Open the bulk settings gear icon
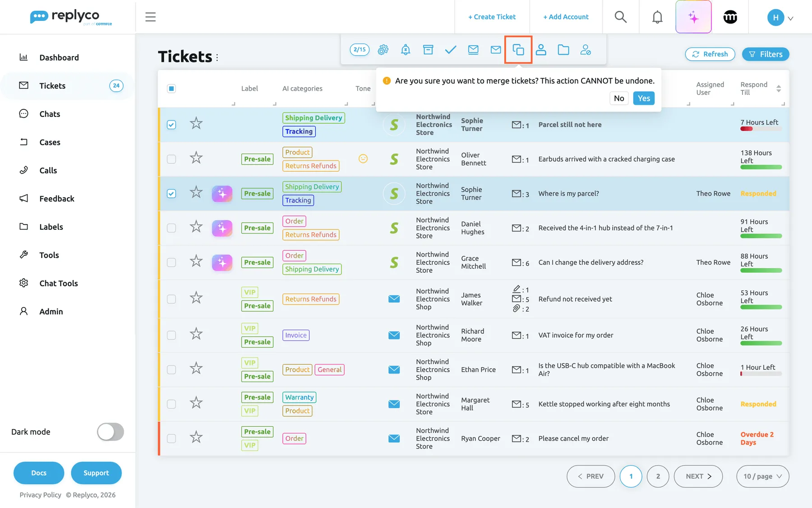 tap(383, 50)
